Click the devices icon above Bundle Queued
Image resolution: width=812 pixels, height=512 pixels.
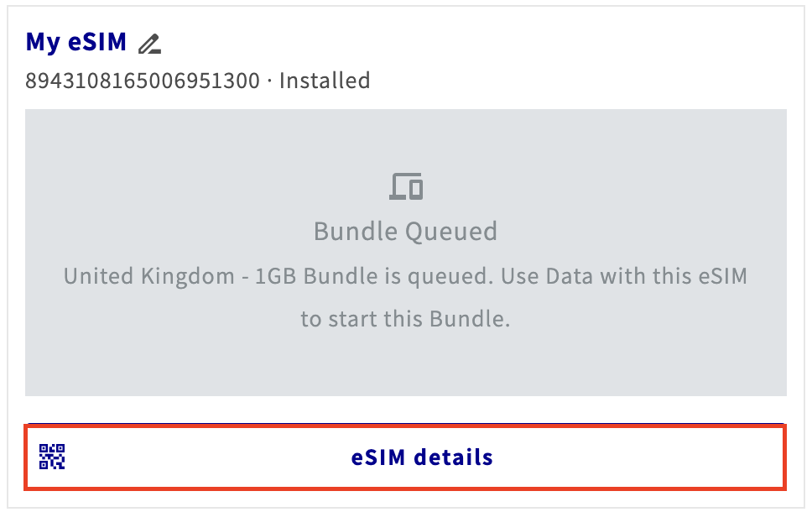406,185
